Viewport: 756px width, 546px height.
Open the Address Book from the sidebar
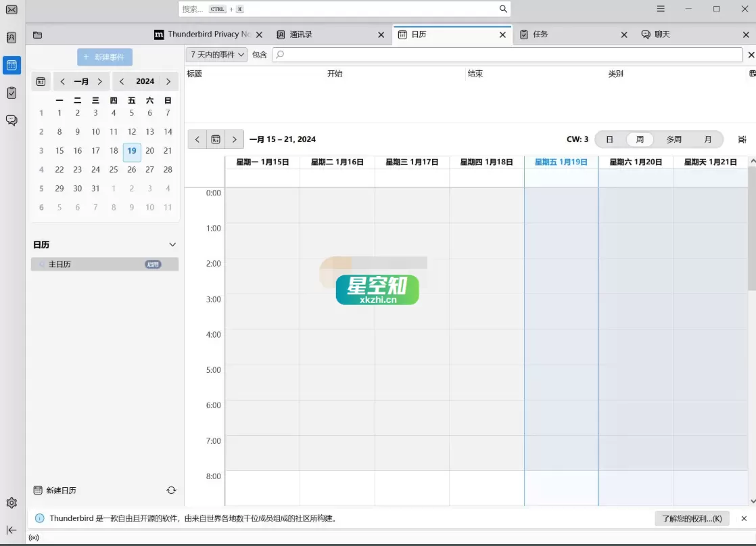pos(11,38)
